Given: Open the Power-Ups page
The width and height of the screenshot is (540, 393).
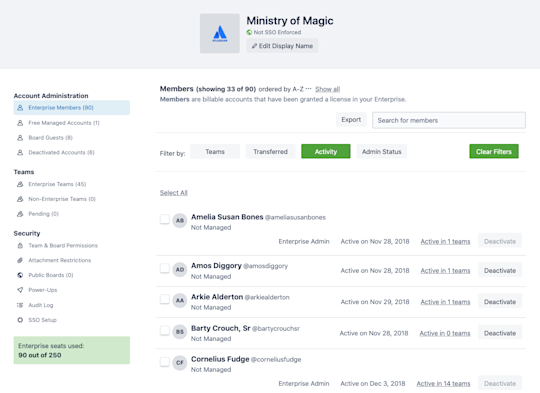Looking at the screenshot, I should [x=43, y=290].
